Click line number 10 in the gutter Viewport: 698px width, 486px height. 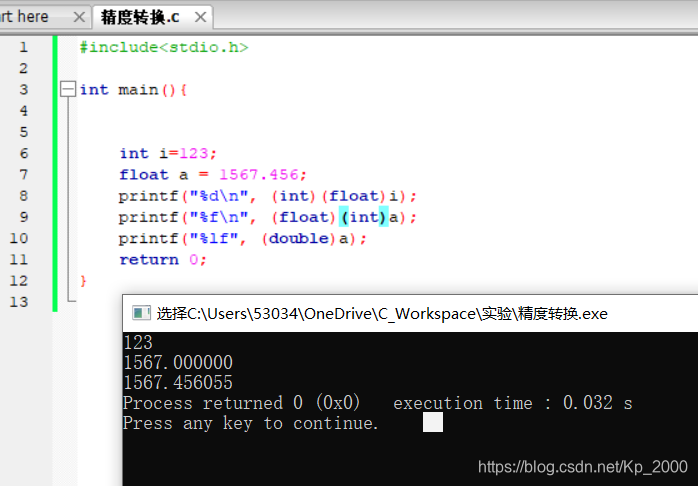coord(19,239)
